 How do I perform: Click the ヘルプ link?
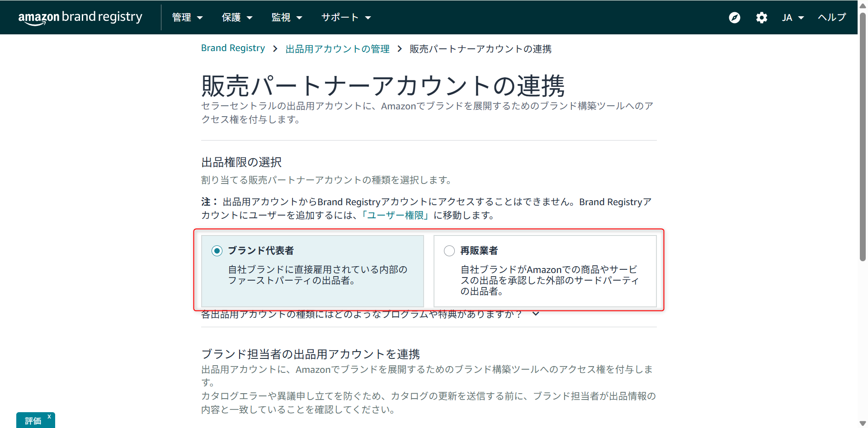click(832, 17)
